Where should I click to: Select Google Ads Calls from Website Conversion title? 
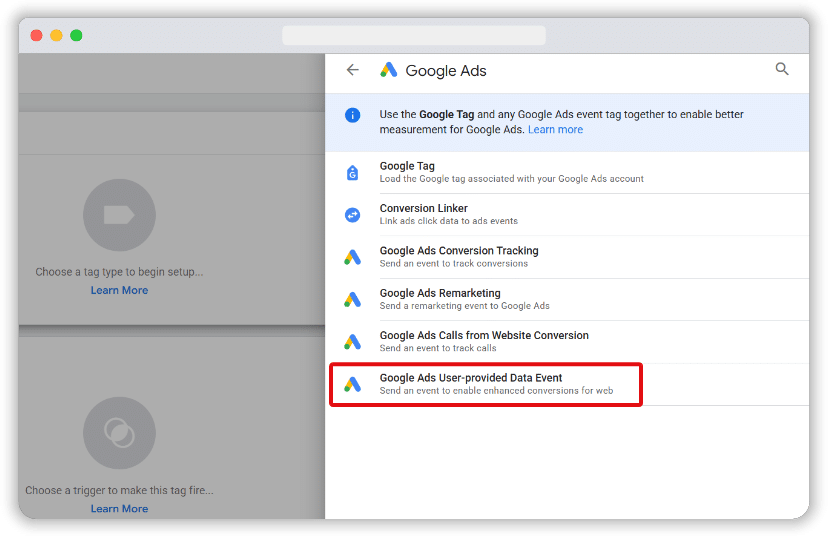(x=484, y=335)
